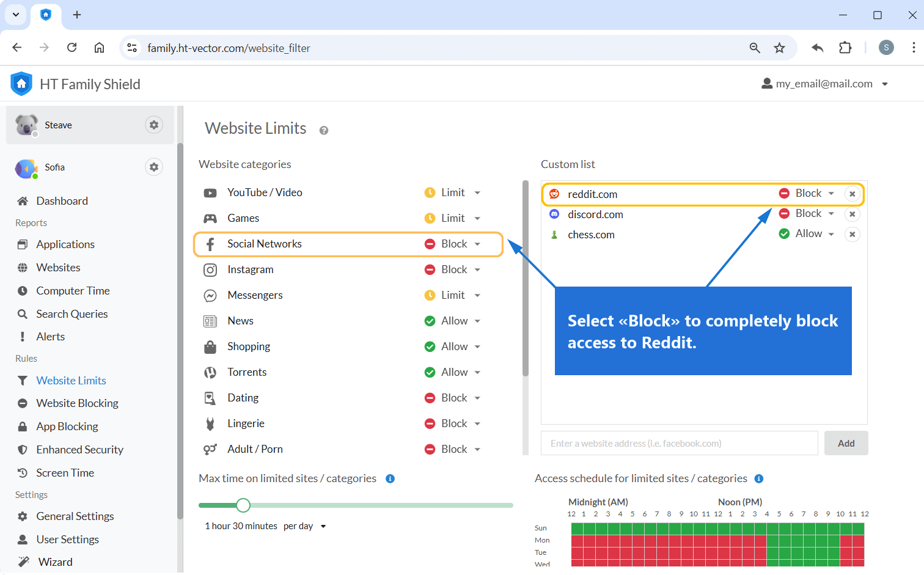Click the browser address bar URL
Image resolution: width=924 pixels, height=575 pixels.
[x=229, y=48]
